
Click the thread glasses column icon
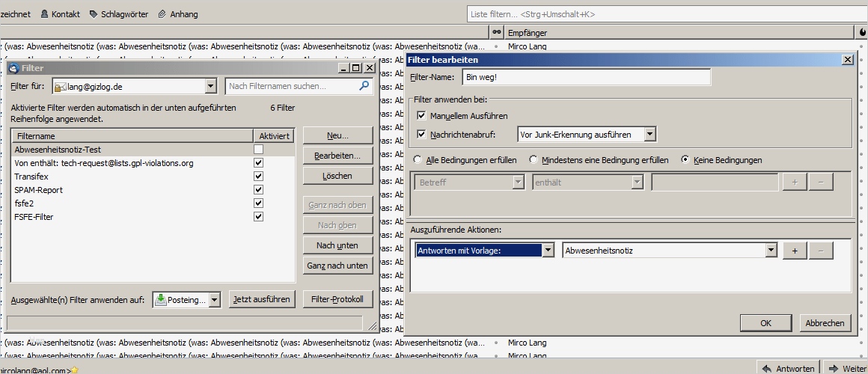[x=497, y=33]
